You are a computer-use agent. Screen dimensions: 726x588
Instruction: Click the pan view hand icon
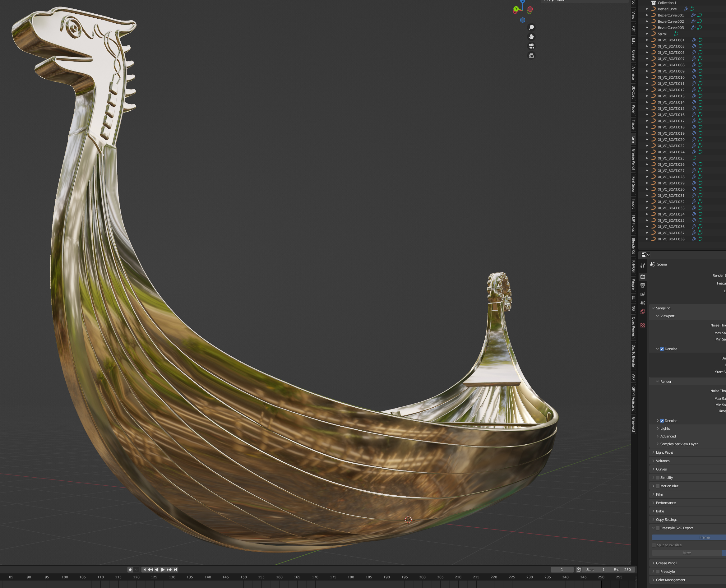point(531,37)
